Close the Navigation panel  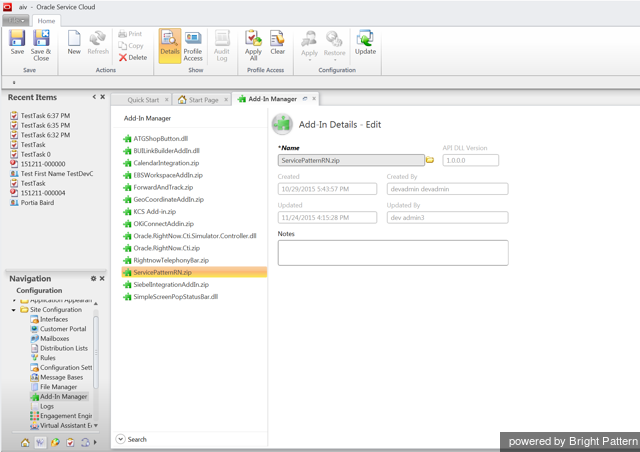[102, 278]
